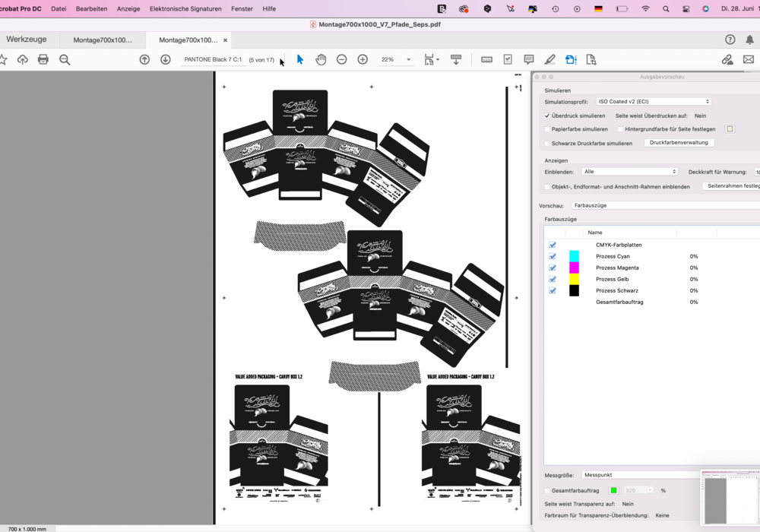Activate the selection arrow tool
Image resolution: width=760 pixels, height=532 pixels.
(x=300, y=59)
